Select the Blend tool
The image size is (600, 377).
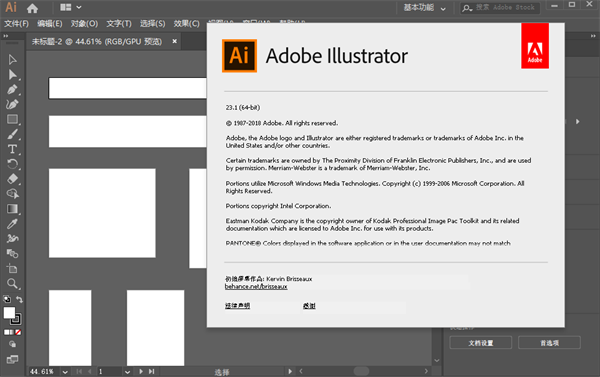pyautogui.click(x=12, y=253)
